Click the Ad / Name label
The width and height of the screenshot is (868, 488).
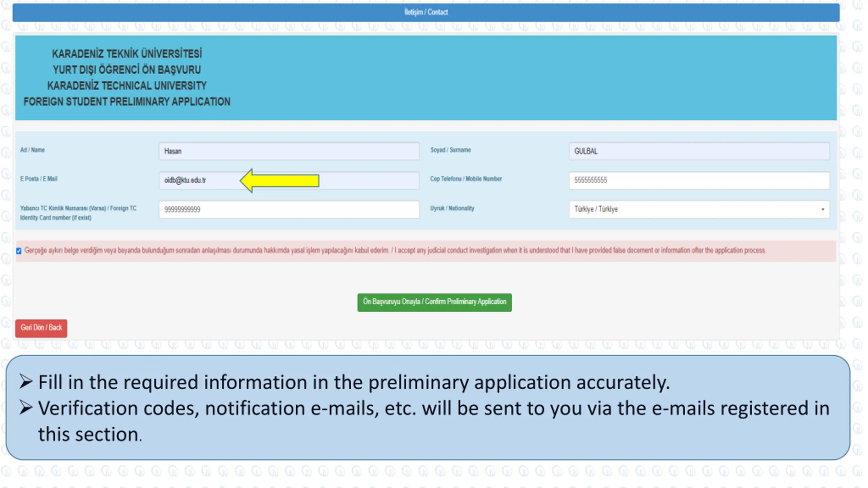pyautogui.click(x=32, y=150)
